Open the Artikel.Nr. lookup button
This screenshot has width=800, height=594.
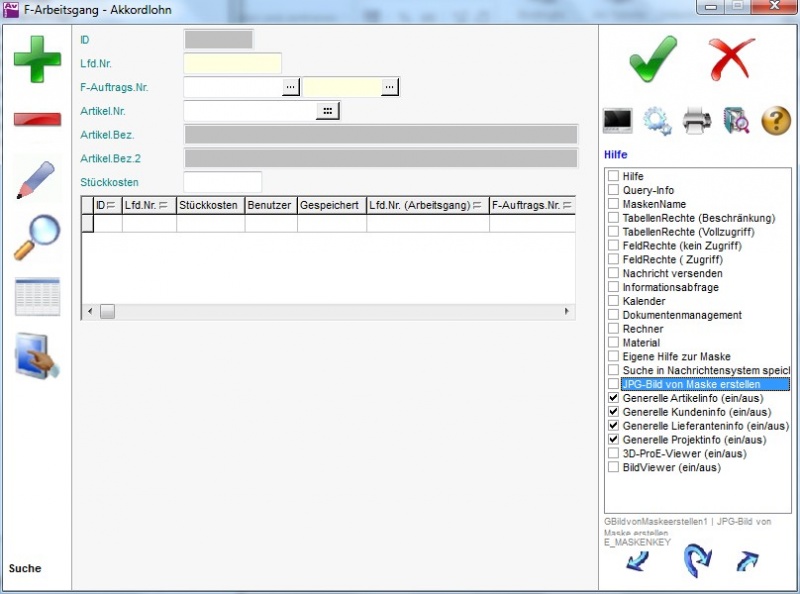[x=328, y=111]
